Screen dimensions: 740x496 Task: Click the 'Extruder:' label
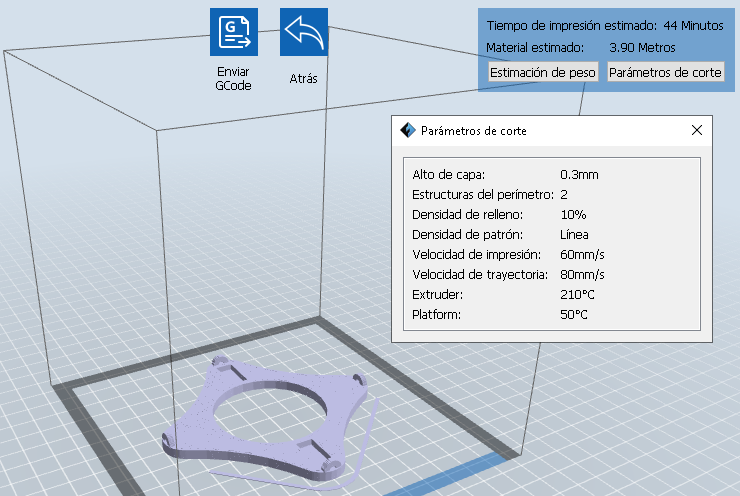(437, 294)
